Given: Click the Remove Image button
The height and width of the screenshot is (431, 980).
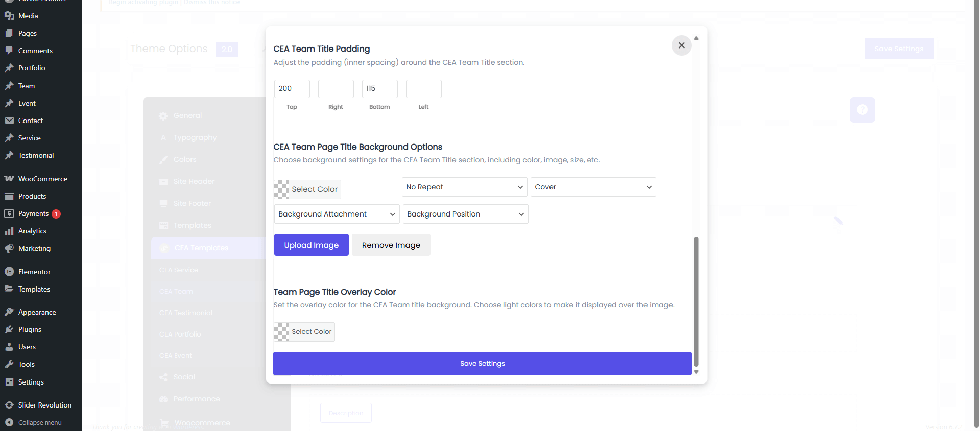Looking at the screenshot, I should [391, 245].
